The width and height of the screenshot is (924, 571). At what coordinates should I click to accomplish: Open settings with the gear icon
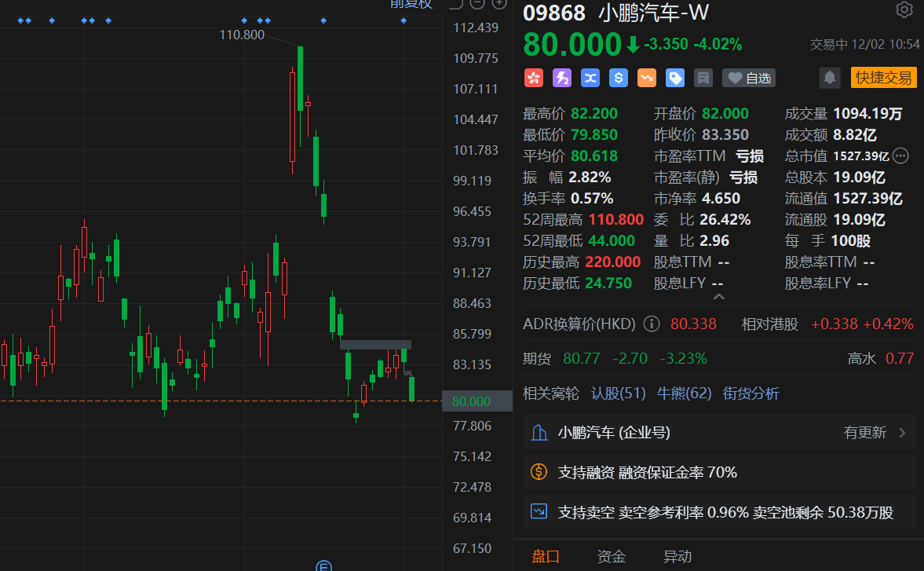904,10
